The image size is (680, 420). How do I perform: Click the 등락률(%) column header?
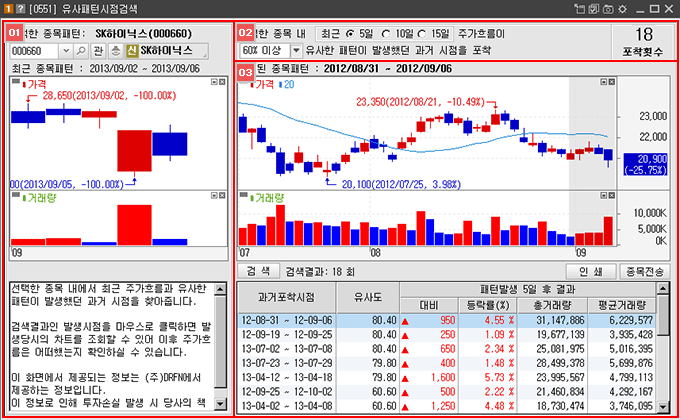pos(488,305)
